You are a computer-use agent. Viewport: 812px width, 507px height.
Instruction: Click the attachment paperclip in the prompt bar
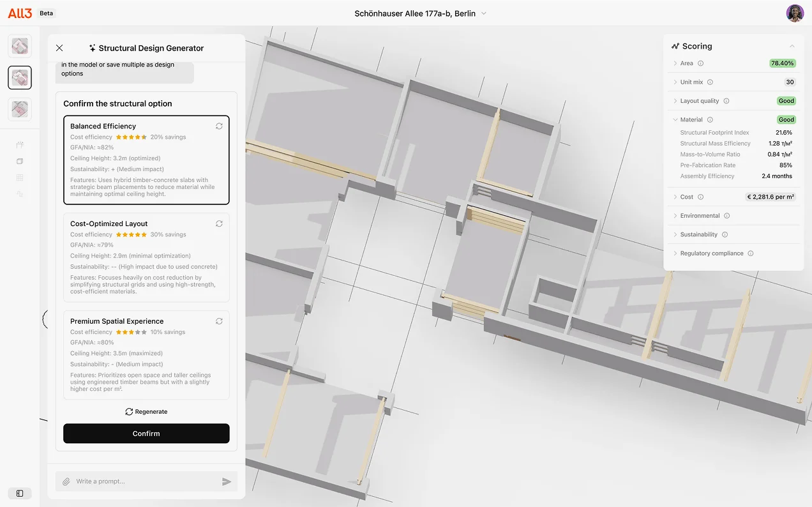[65, 481]
